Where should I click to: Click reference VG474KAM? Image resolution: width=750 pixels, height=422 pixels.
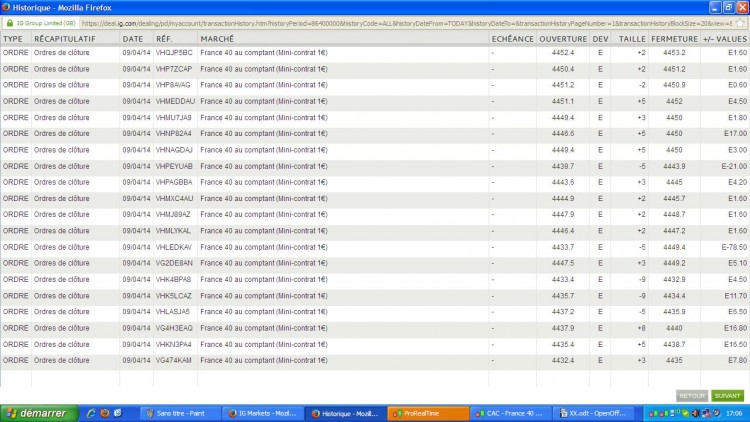point(174,360)
